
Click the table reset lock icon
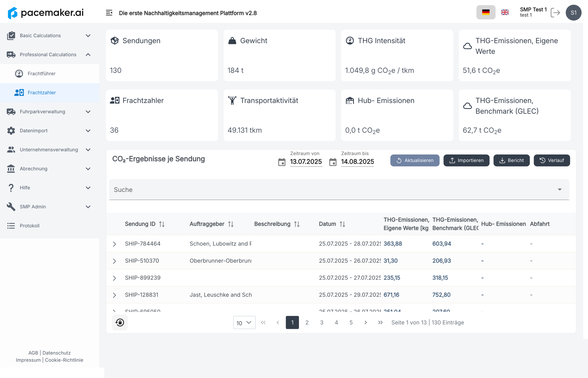point(120,323)
